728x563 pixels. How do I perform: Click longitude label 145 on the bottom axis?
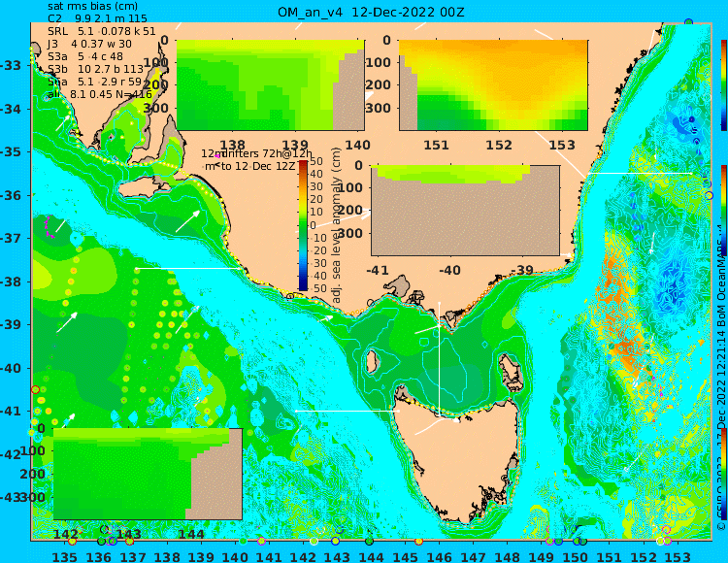tap(406, 556)
